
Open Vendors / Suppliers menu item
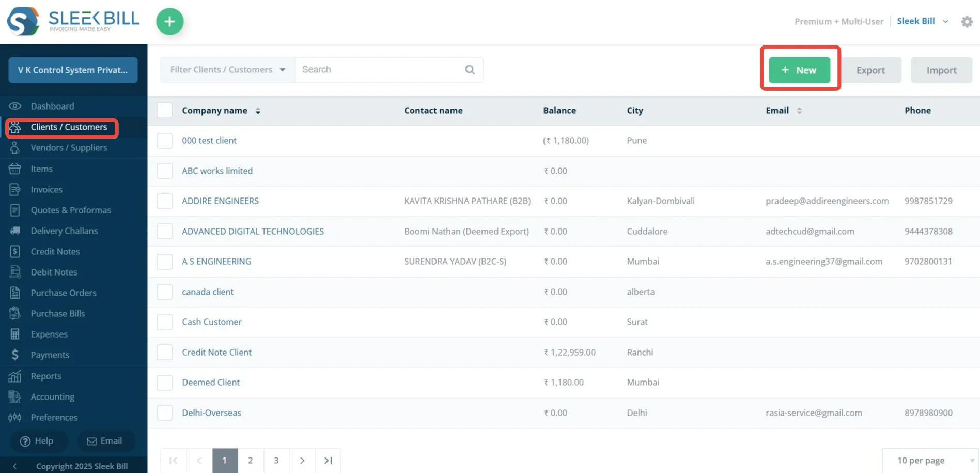(69, 148)
